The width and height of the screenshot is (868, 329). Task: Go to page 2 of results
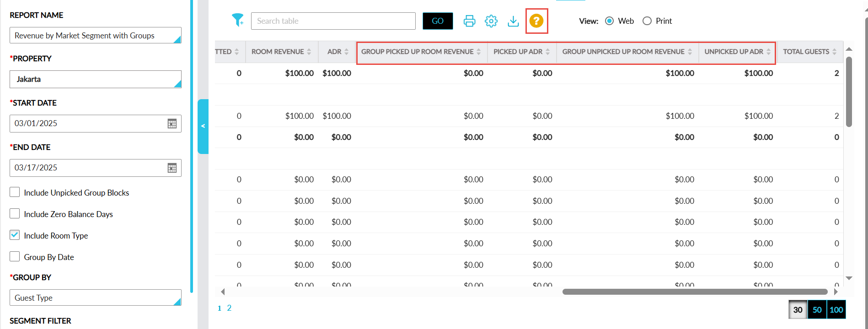[229, 308]
